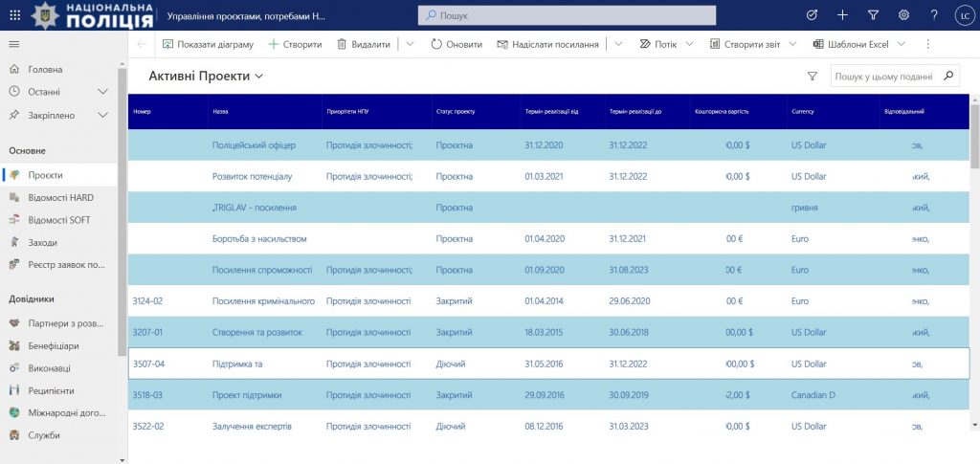Click the magnifier icon in view search box
Image resolution: width=980 pixels, height=464 pixels.
[x=948, y=76]
